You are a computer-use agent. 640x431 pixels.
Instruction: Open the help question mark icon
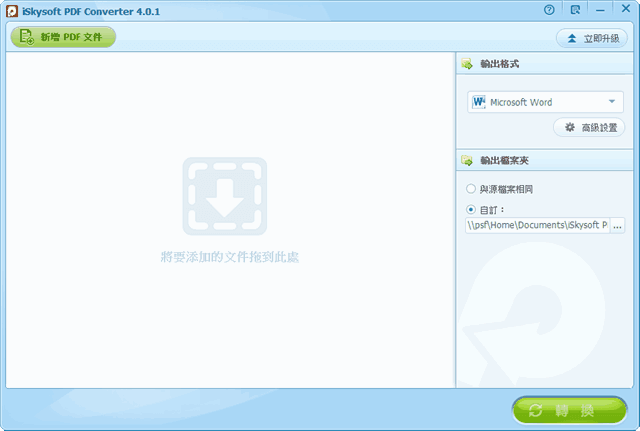(549, 10)
